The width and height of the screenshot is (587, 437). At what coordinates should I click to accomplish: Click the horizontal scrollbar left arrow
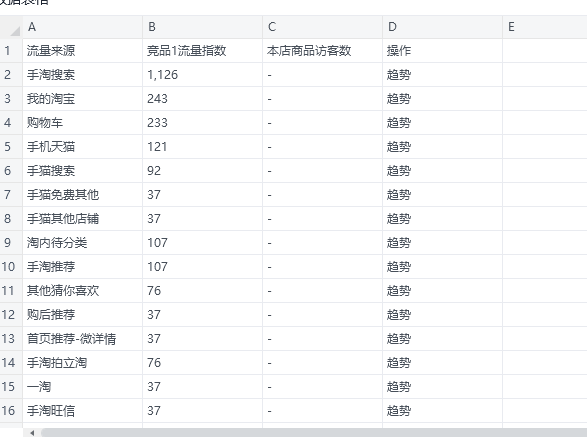click(32, 433)
